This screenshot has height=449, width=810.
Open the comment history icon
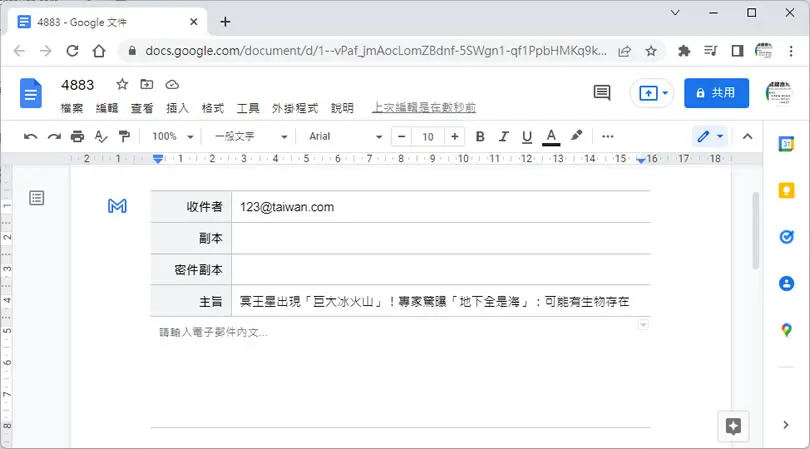pyautogui.click(x=602, y=93)
